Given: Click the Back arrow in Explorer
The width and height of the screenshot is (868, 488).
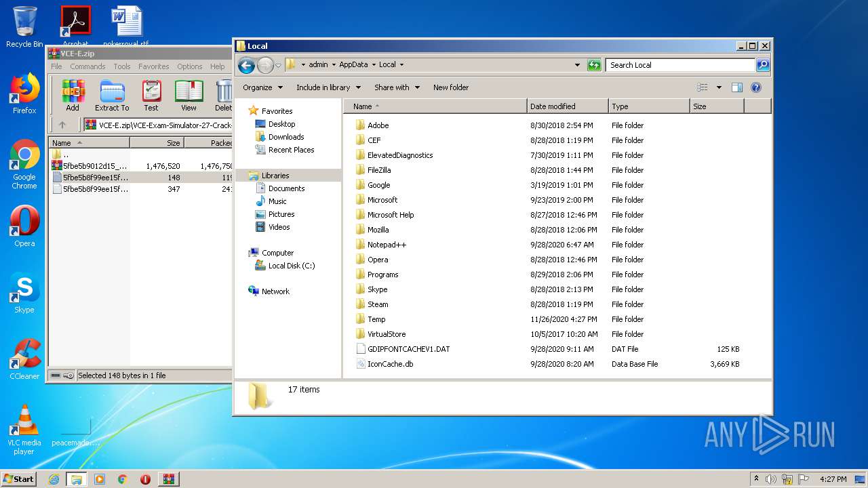Looking at the screenshot, I should point(246,65).
